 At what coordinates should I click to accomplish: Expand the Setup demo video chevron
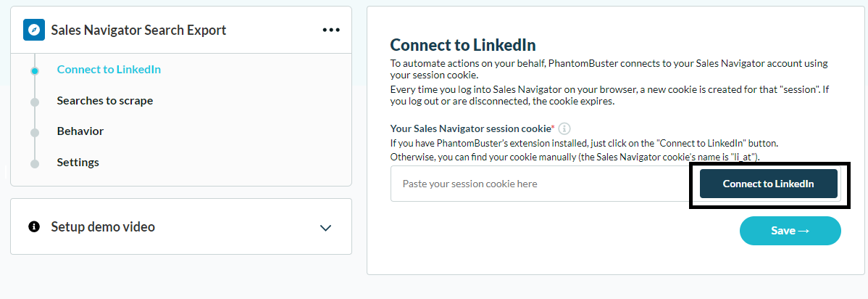tap(325, 227)
